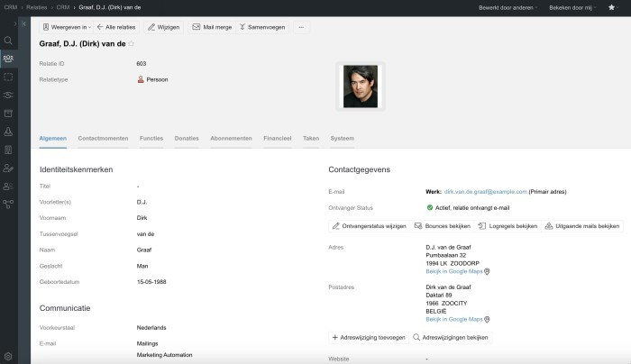Click Samenvoegen to merge relations

pos(263,27)
